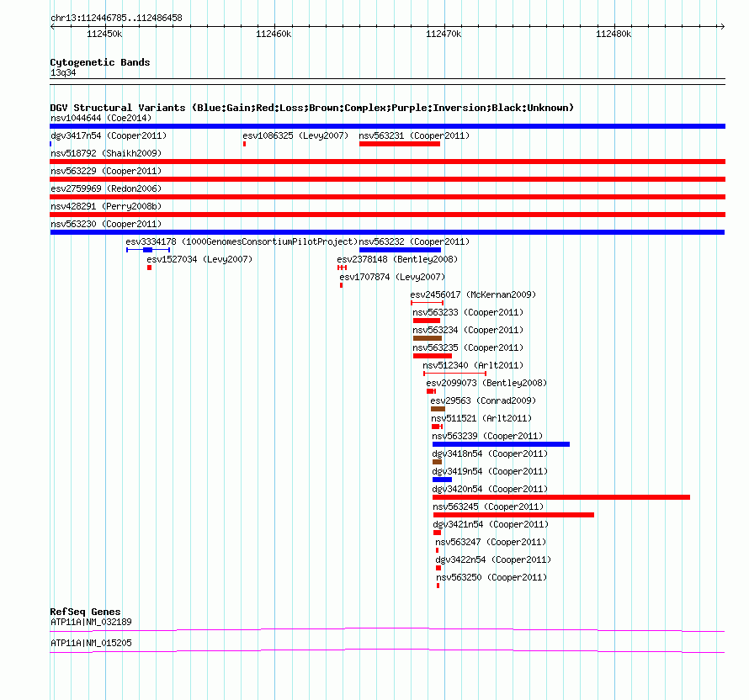The image size is (749, 700).
Task: Select the nsv1044644 blue gain bar
Action: point(387,126)
